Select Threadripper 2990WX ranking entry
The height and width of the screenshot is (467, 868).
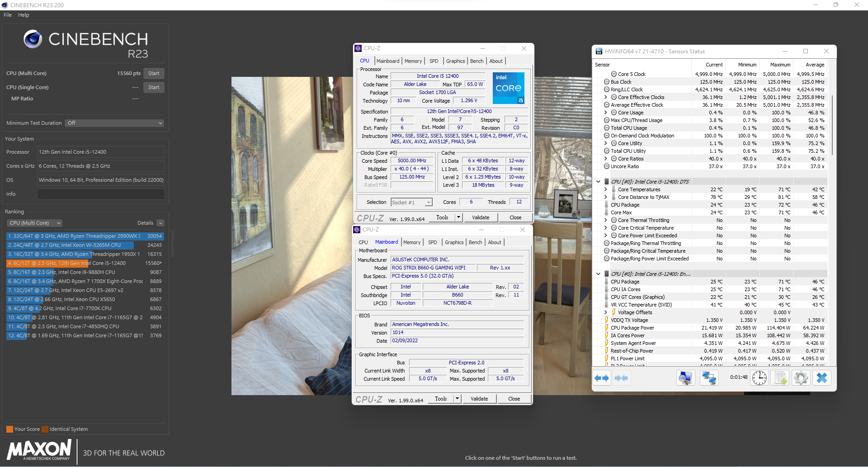coord(85,236)
